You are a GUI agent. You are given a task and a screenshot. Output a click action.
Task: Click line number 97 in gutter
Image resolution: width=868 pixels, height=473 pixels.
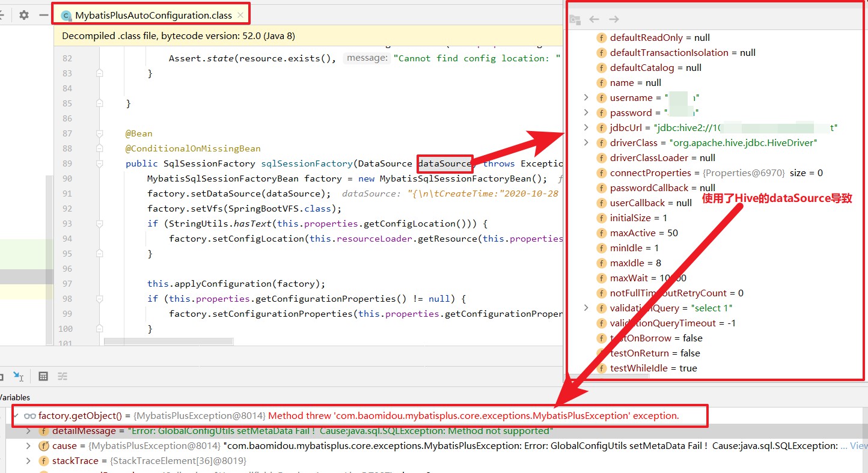pos(67,284)
